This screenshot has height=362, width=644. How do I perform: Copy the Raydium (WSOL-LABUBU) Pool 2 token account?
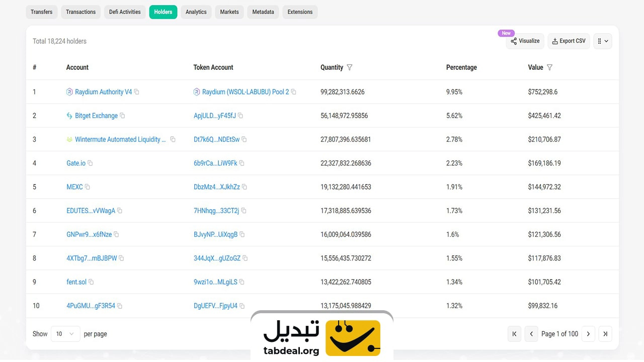pyautogui.click(x=293, y=92)
